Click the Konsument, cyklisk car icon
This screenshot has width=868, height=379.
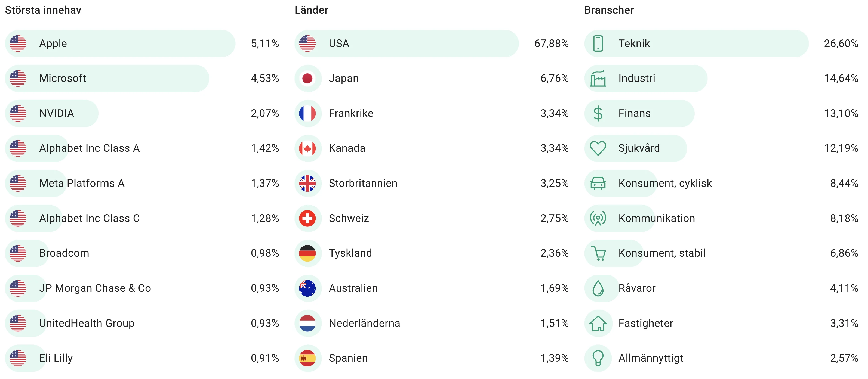[x=598, y=183]
